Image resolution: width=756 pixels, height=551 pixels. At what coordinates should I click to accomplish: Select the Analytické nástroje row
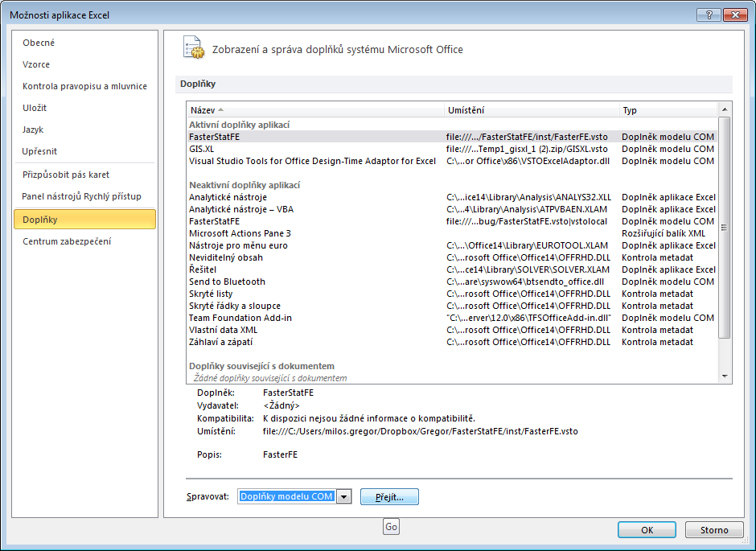point(452,197)
